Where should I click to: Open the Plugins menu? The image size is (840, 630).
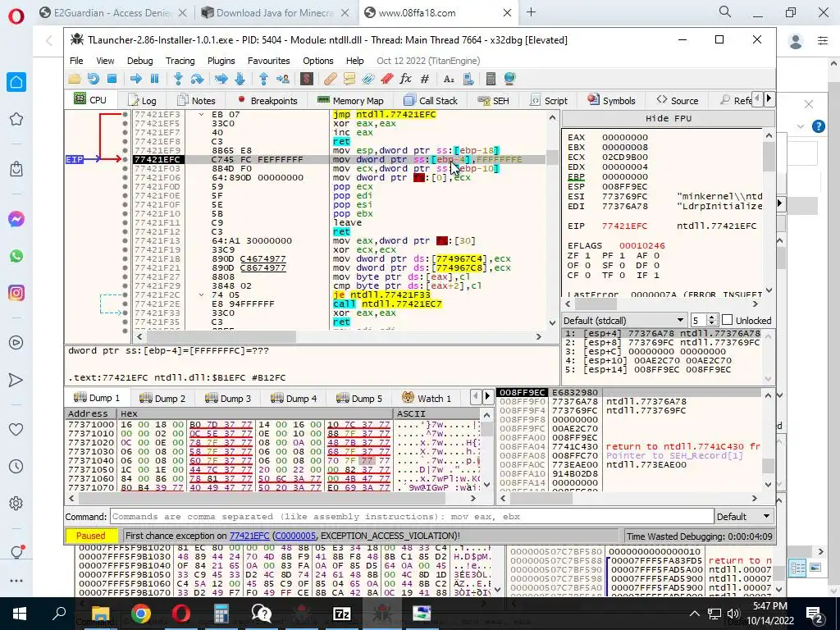221,61
